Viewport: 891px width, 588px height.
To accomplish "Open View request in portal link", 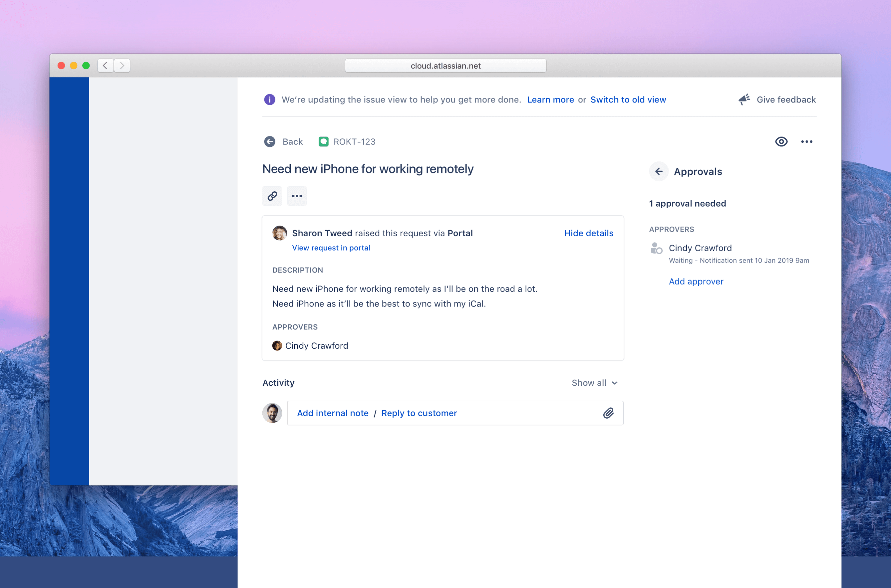I will point(331,248).
